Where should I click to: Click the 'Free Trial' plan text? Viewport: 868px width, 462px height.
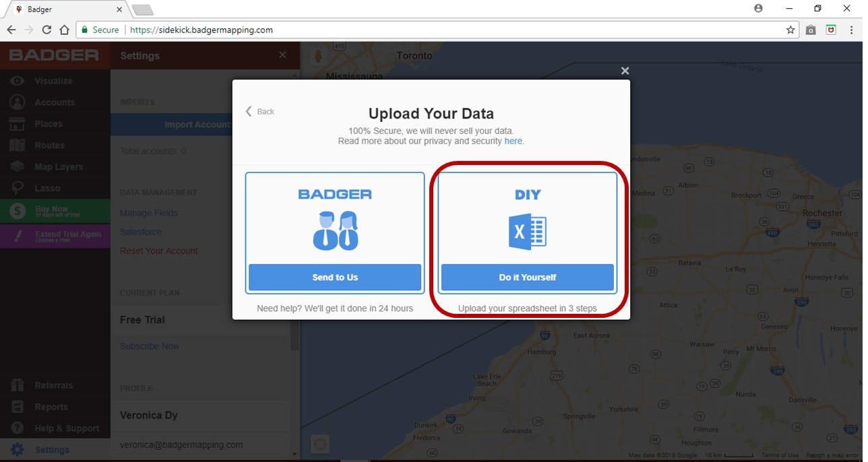click(x=142, y=320)
